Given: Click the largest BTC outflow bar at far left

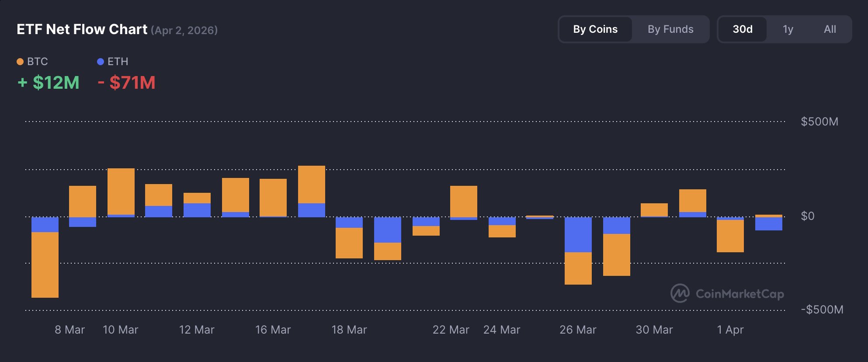Looking at the screenshot, I should coord(45,265).
